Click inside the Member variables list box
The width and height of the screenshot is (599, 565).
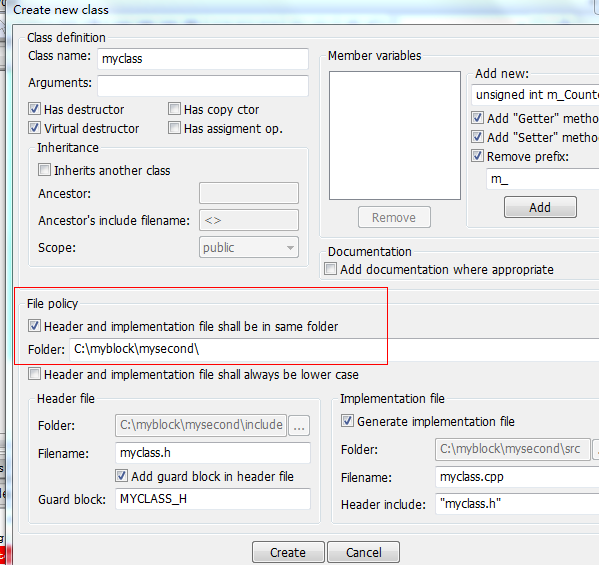[395, 135]
